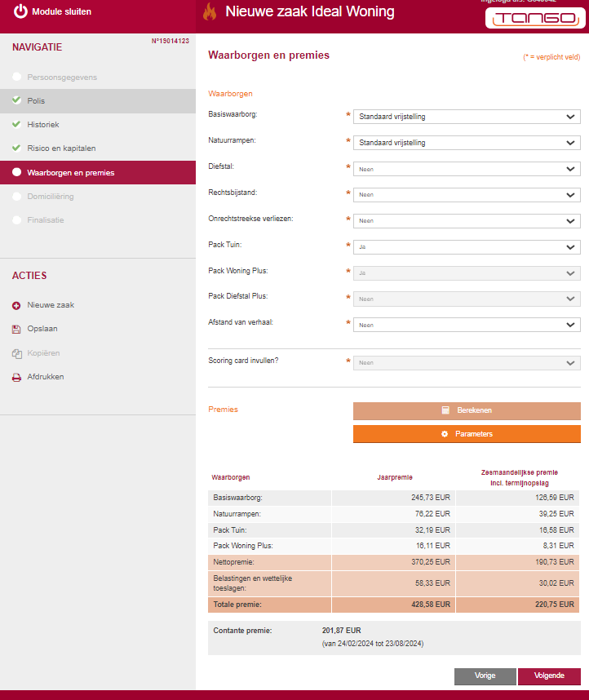This screenshot has width=589, height=700.
Task: Click the Contante premie 201,87 EUR value
Action: tap(341, 631)
